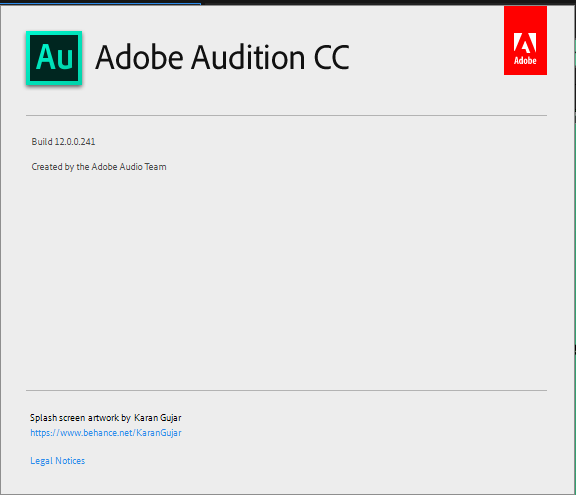The image size is (576, 495).
Task: Click 'Created by the Adobe Audio Team' text
Action: tap(99, 167)
